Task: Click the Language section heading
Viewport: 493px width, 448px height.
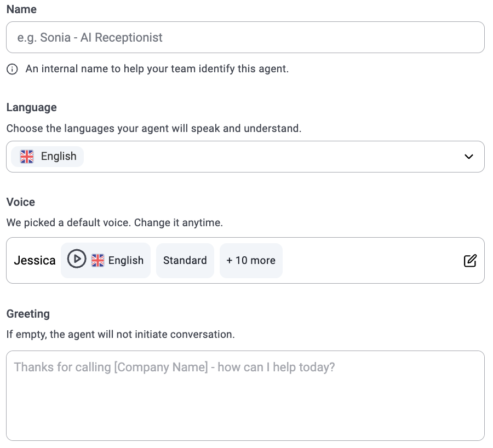Action: pyautogui.click(x=31, y=107)
